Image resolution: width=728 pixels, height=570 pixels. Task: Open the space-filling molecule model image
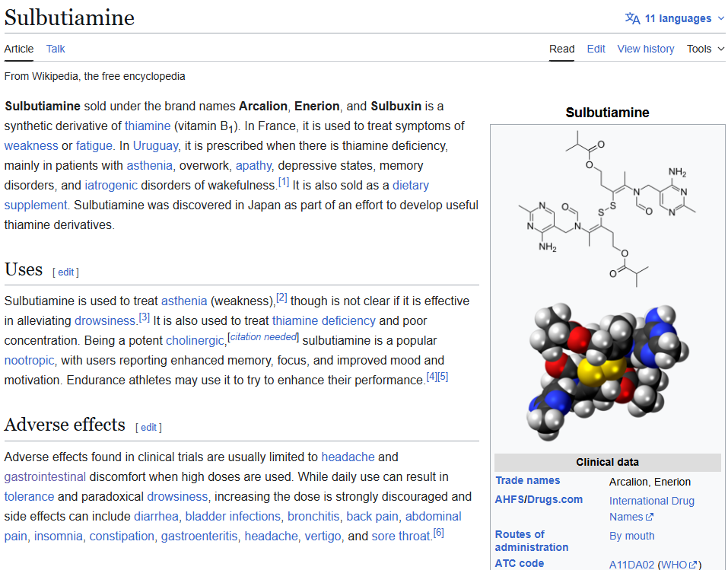tap(607, 371)
